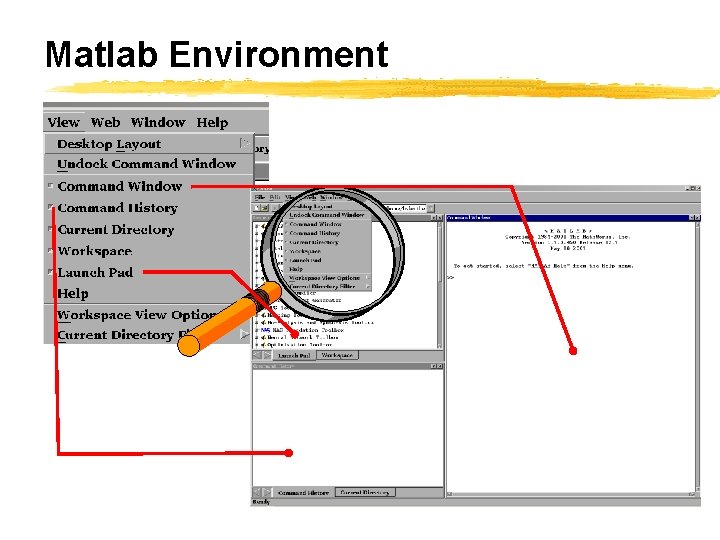The width and height of the screenshot is (720, 540).
Task: Select Undock Command Window in the magnified small menu
Action: pyautogui.click(x=326, y=215)
